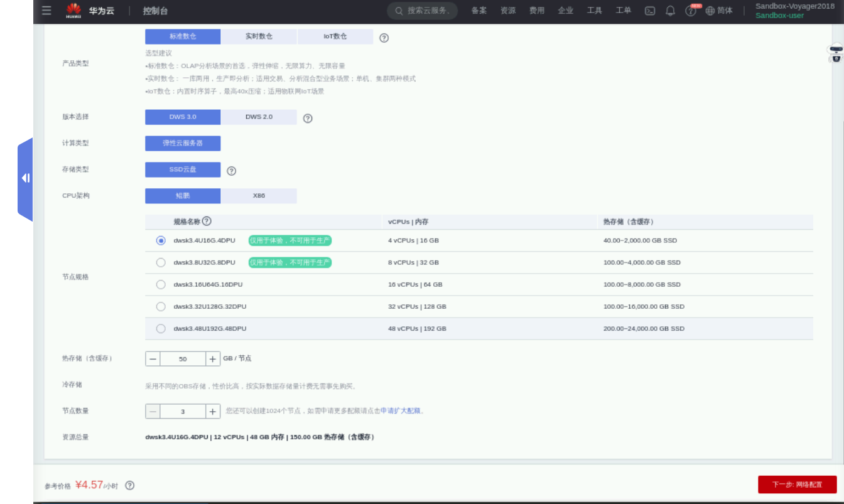Image resolution: width=844 pixels, height=504 pixels.
Task: Open the notifications bell
Action: pyautogui.click(x=671, y=11)
